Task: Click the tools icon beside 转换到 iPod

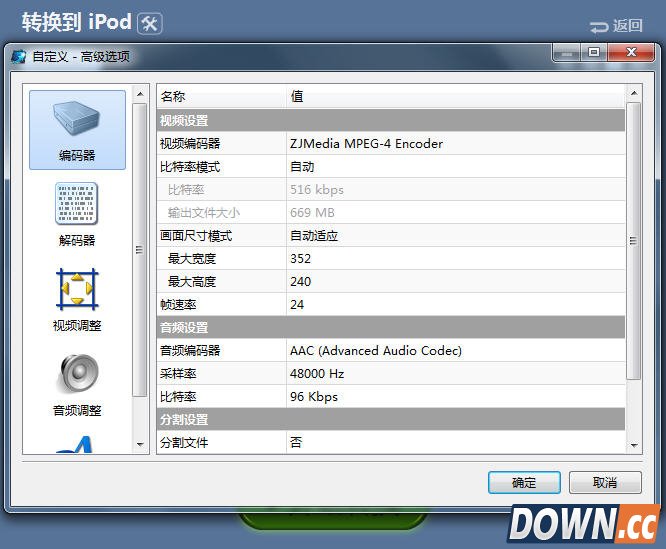Action: (149, 23)
